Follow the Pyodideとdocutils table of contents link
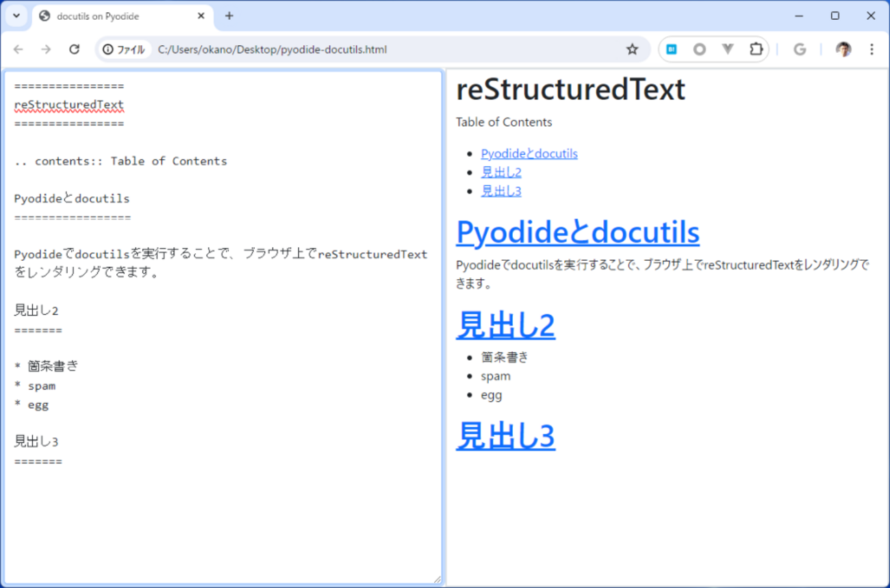Image resolution: width=890 pixels, height=588 pixels. point(529,153)
